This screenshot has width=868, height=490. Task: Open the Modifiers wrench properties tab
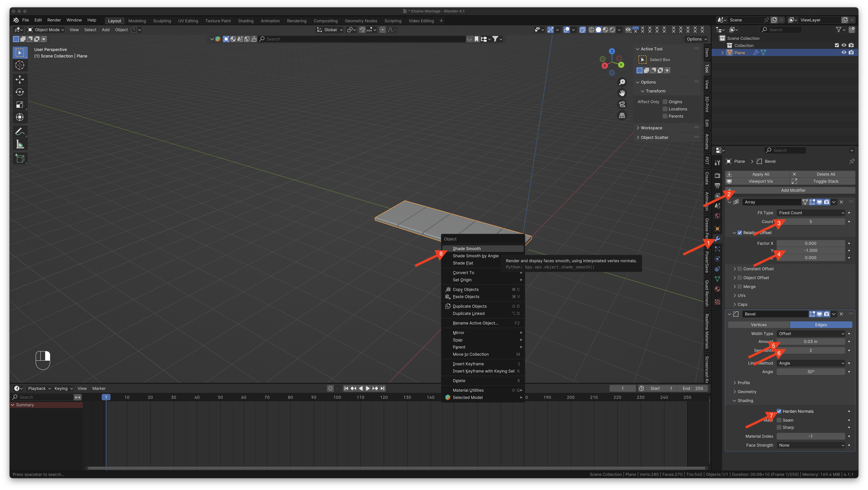tap(717, 239)
